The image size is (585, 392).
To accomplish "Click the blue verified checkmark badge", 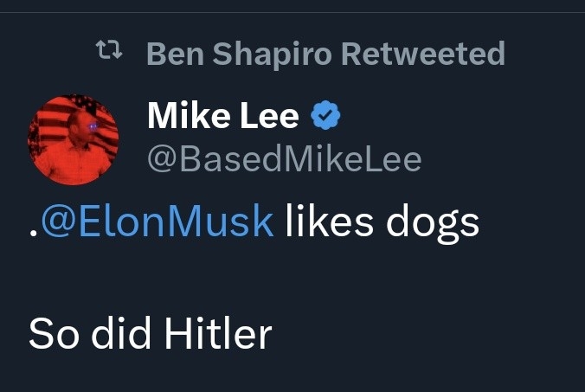I will pyautogui.click(x=325, y=116).
